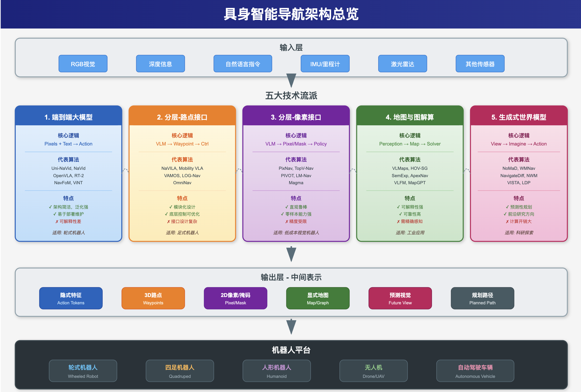
Task: Click the RGB视觉 input box
Action: pos(83,64)
